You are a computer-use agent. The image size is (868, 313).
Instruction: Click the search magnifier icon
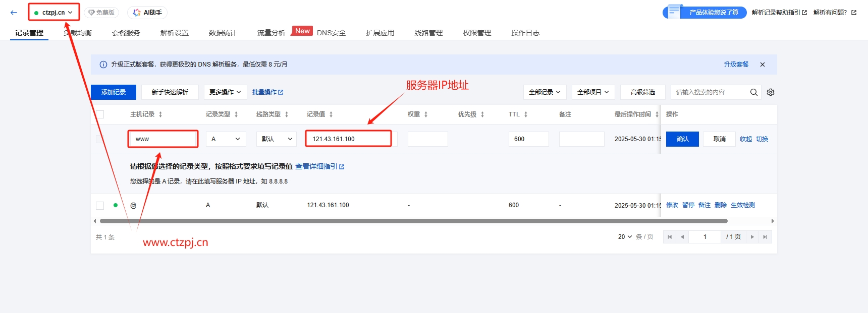click(754, 92)
